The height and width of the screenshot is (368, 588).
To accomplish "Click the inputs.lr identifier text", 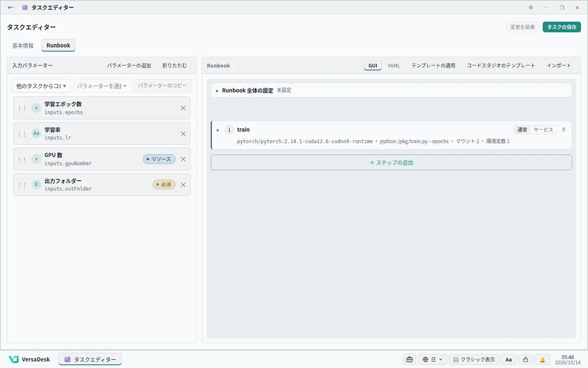I will [x=58, y=138].
